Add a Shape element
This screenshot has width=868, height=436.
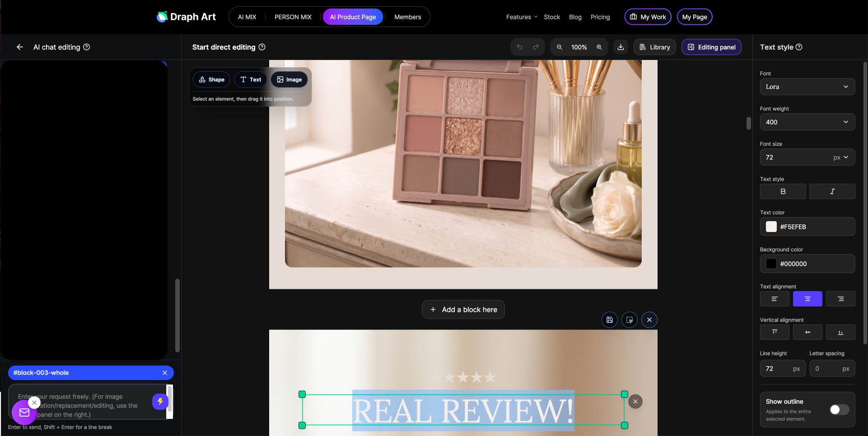point(212,79)
